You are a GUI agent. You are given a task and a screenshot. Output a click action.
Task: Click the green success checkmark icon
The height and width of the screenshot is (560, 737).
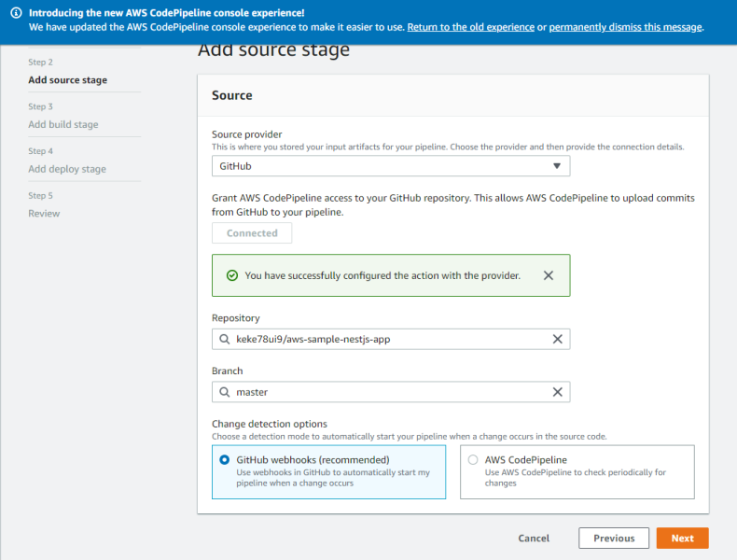point(232,275)
